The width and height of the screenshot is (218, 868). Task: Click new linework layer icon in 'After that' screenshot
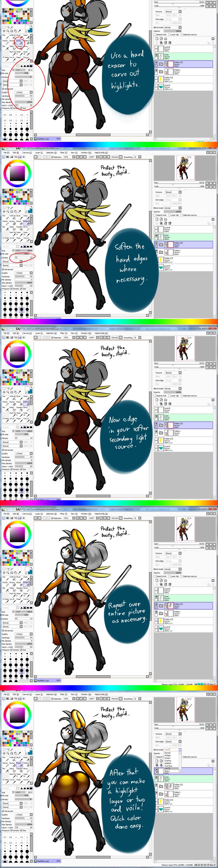pos(161,761)
